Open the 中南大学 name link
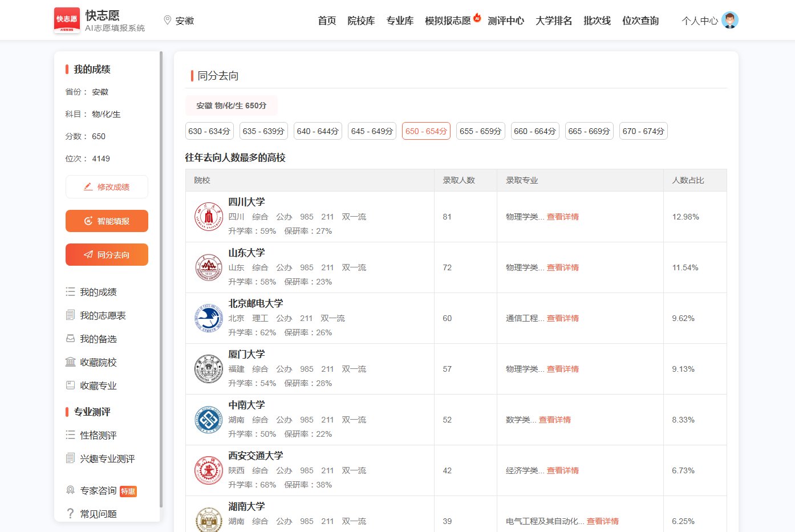This screenshot has height=532, width=795. point(246,405)
